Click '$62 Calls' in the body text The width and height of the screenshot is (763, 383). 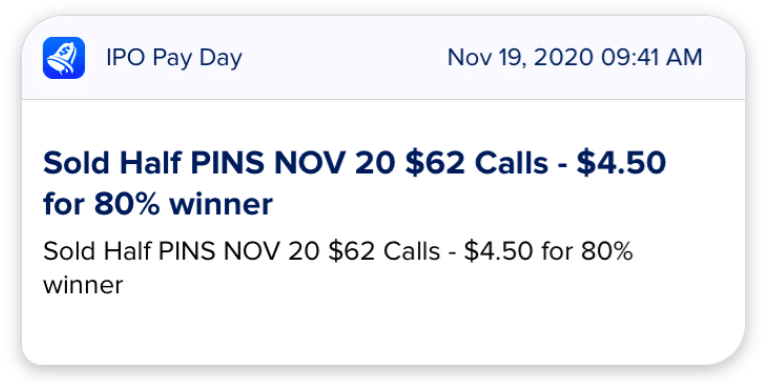click(x=384, y=252)
